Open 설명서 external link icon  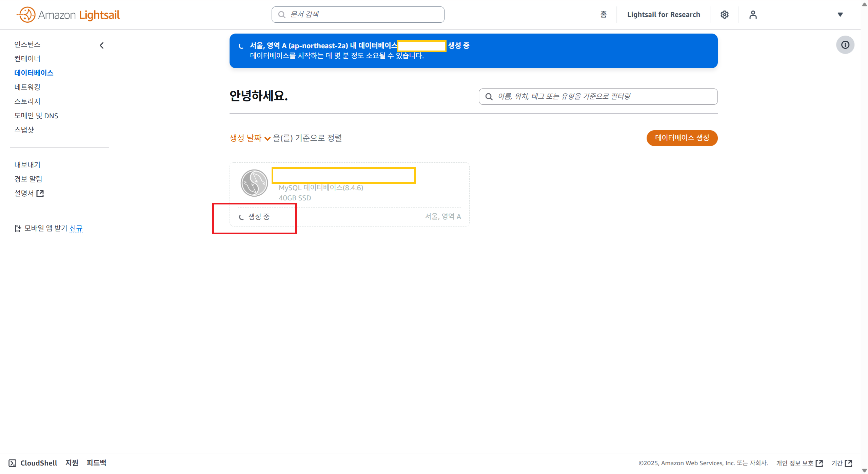(40, 194)
